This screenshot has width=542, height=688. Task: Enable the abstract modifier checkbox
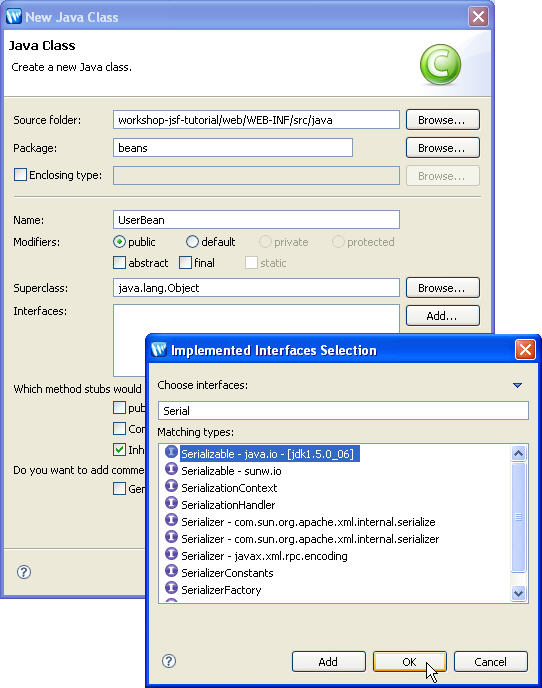119,263
